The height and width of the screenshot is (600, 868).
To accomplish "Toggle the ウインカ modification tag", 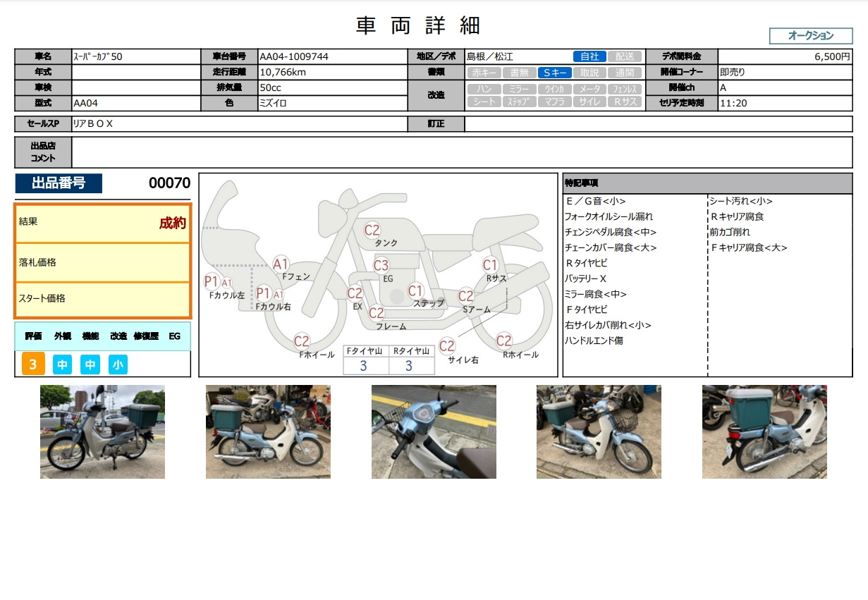I will tap(554, 89).
